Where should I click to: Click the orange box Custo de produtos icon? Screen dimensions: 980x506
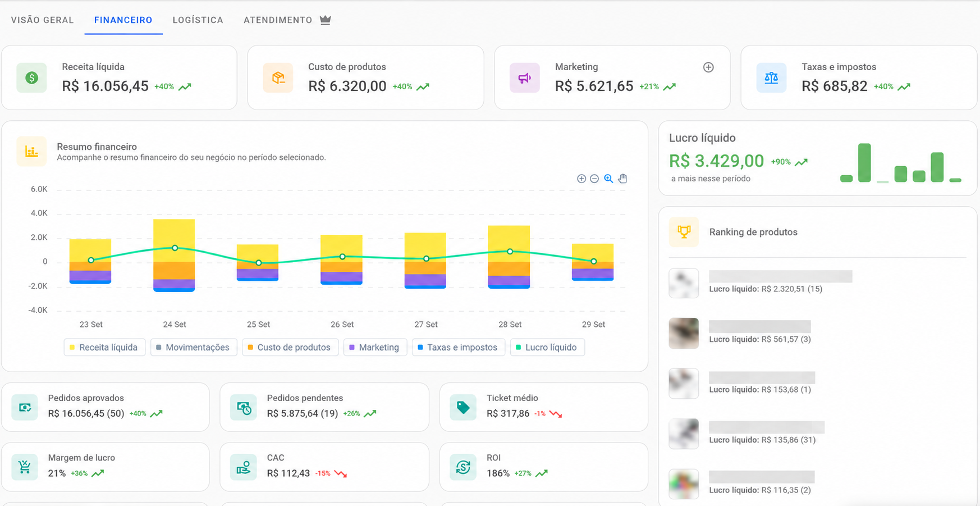click(278, 78)
